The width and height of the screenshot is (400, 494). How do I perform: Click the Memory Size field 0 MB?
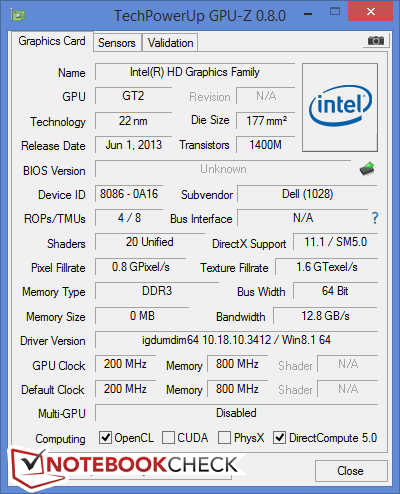(142, 316)
